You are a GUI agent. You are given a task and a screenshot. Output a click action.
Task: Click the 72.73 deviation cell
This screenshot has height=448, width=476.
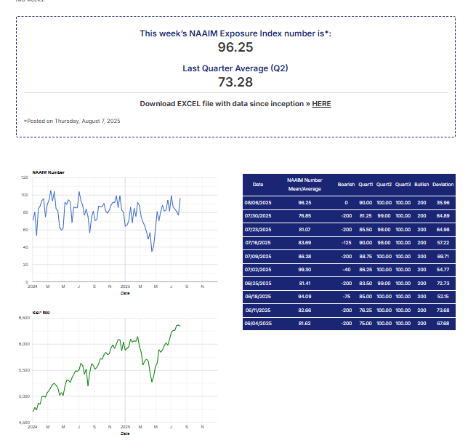(x=443, y=284)
